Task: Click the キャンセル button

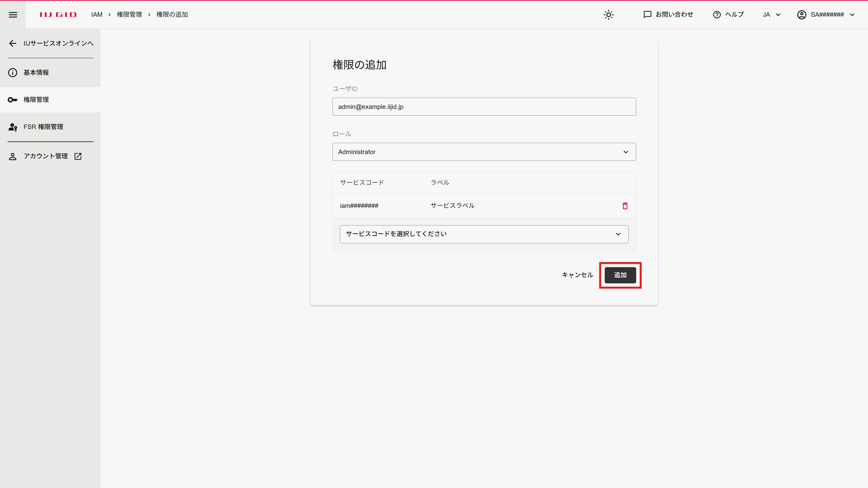Action: [577, 275]
